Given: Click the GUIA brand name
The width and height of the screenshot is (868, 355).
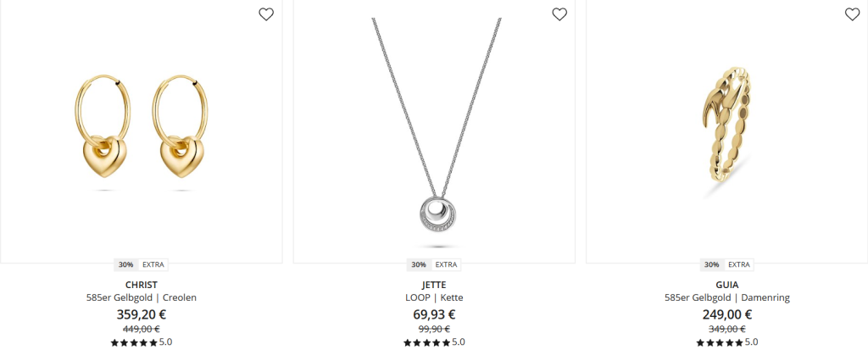Looking at the screenshot, I should (x=726, y=286).
